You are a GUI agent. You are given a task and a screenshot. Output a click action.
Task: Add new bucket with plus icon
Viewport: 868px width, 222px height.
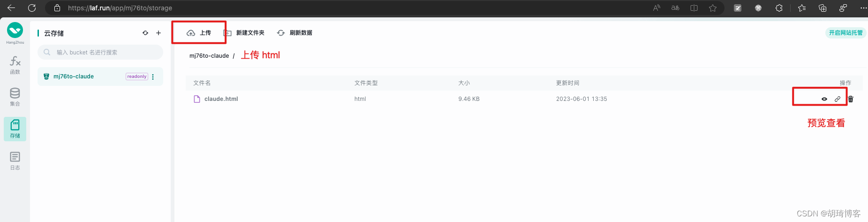159,33
